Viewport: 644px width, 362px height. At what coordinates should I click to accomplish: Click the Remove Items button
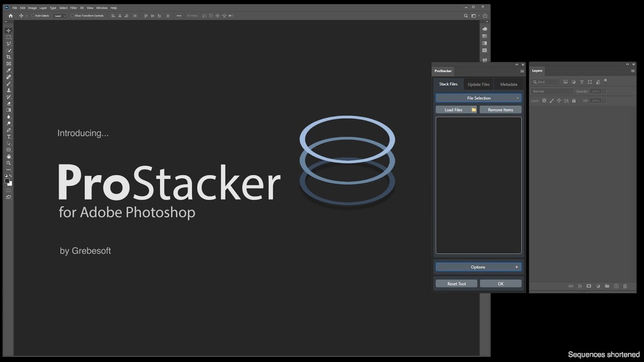click(x=501, y=110)
